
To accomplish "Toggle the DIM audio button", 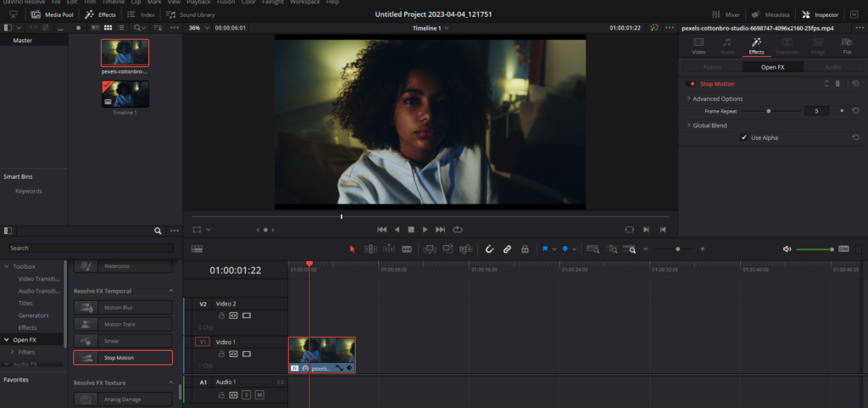I will tap(843, 249).
